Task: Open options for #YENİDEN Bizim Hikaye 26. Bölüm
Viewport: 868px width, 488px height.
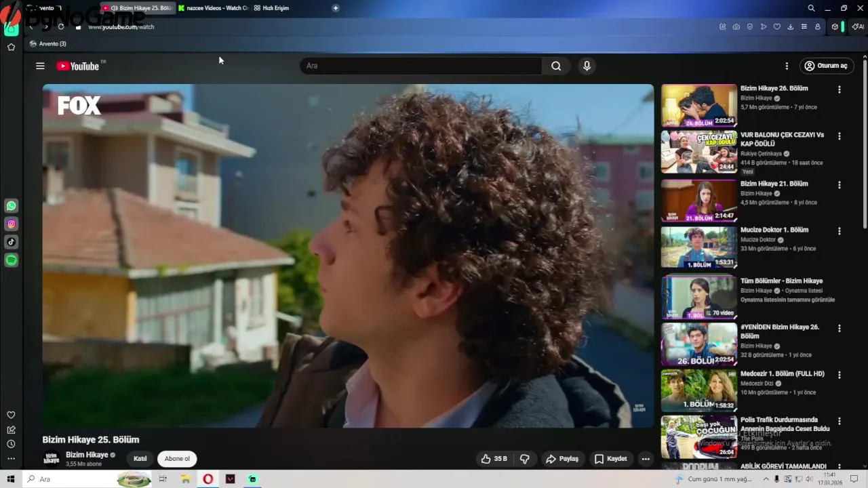Action: click(x=840, y=328)
